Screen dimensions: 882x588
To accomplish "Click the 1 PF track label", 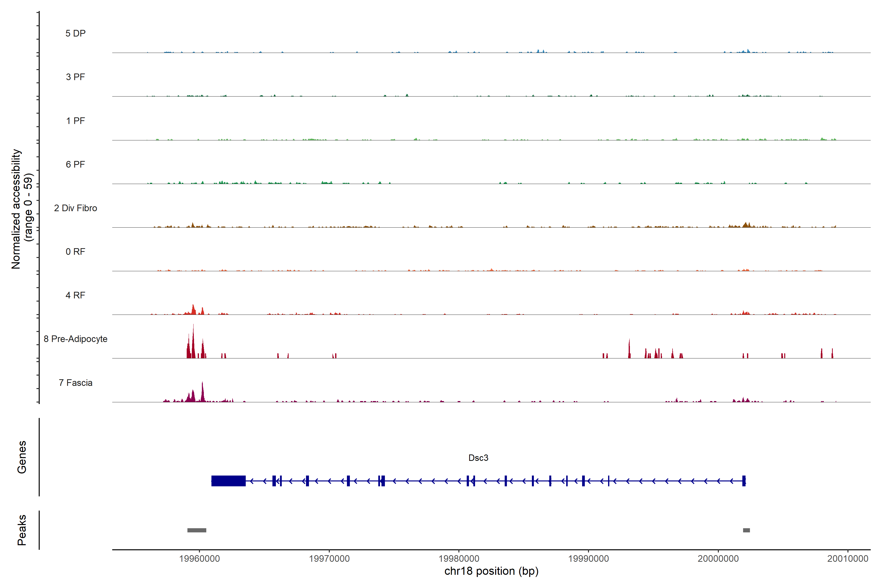I will click(75, 121).
